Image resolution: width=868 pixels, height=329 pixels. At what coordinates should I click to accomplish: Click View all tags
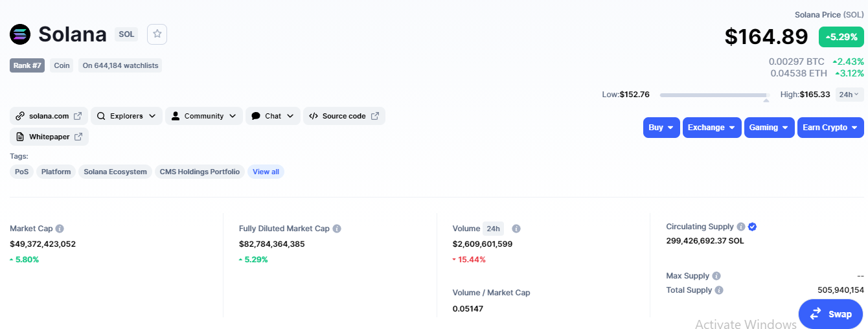tap(266, 172)
